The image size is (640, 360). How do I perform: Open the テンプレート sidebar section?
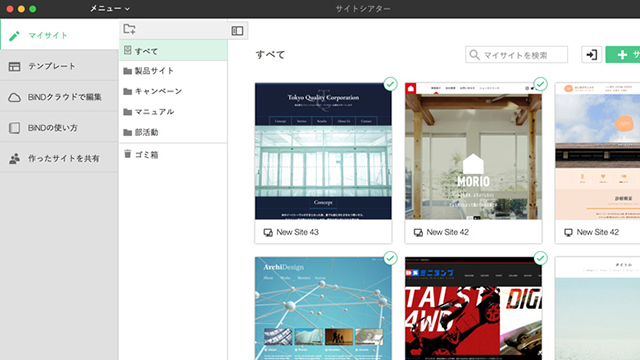coord(59,66)
